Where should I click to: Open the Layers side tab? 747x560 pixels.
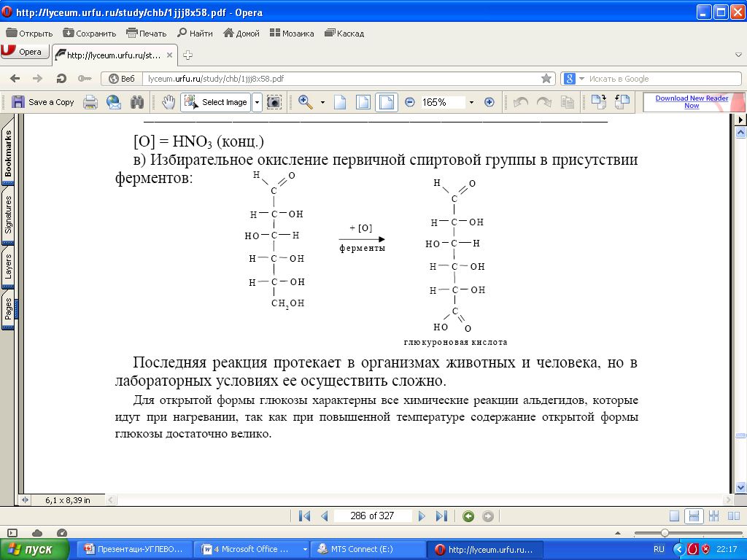click(x=8, y=265)
